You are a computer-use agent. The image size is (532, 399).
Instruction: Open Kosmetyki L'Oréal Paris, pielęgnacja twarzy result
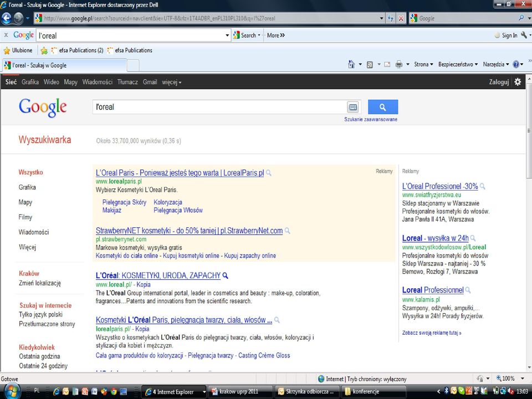tap(184, 320)
